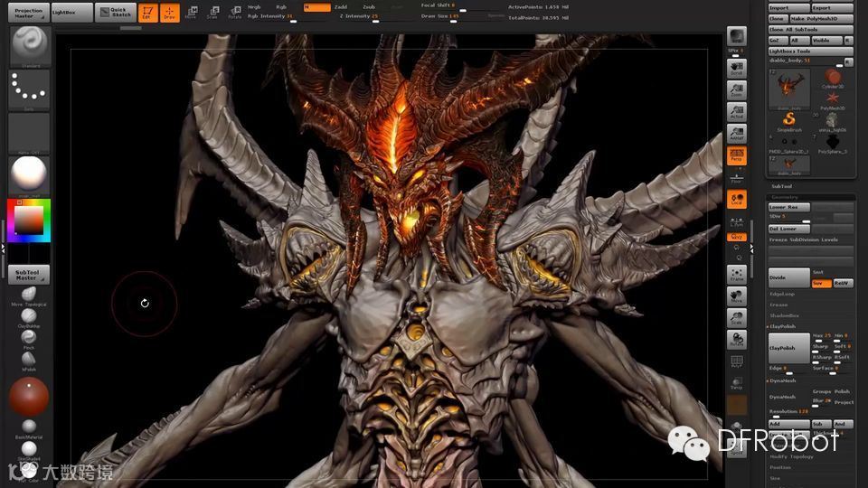The image size is (868, 488).
Task: Collapse the Geometry section header
Action: click(x=810, y=197)
